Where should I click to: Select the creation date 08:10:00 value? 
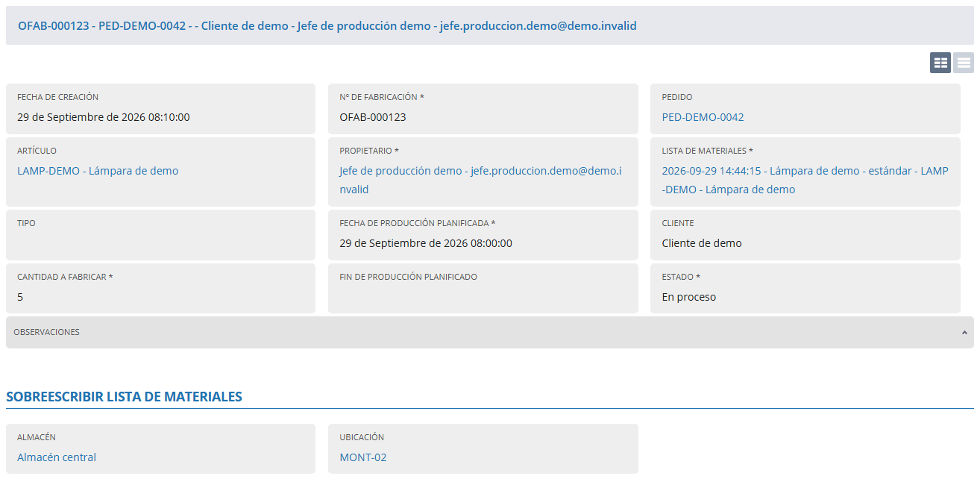pyautogui.click(x=104, y=117)
